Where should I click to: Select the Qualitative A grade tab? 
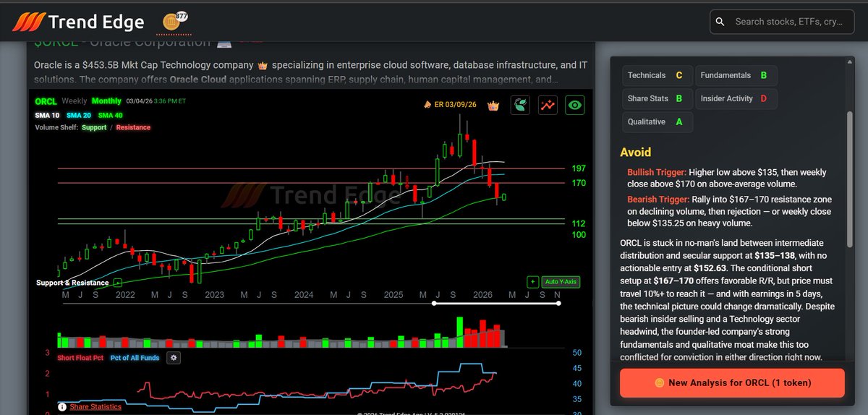[657, 121]
